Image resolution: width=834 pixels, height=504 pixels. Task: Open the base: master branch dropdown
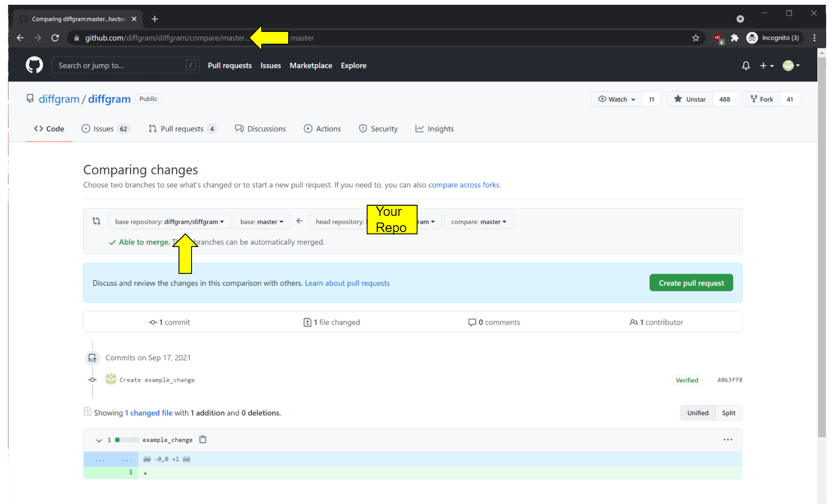pos(262,222)
